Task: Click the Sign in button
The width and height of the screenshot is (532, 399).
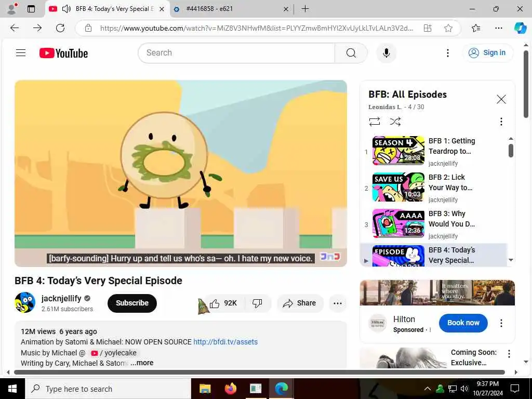Action: coord(487,52)
